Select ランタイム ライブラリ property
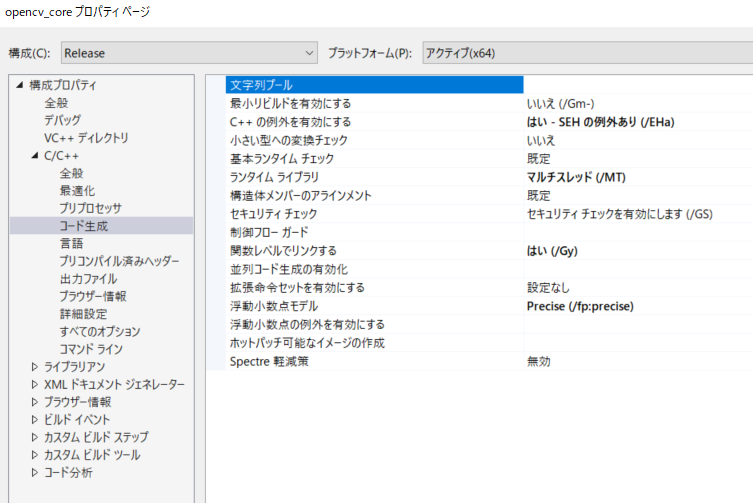 coord(274,177)
